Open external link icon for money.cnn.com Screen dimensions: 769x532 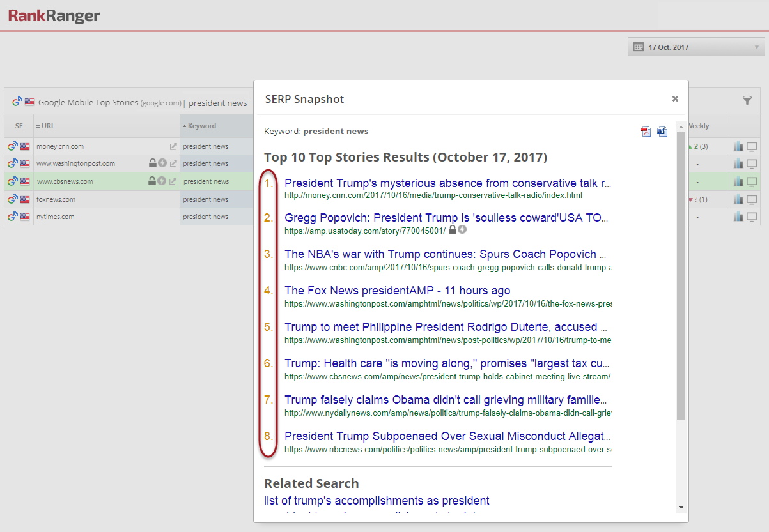173,146
